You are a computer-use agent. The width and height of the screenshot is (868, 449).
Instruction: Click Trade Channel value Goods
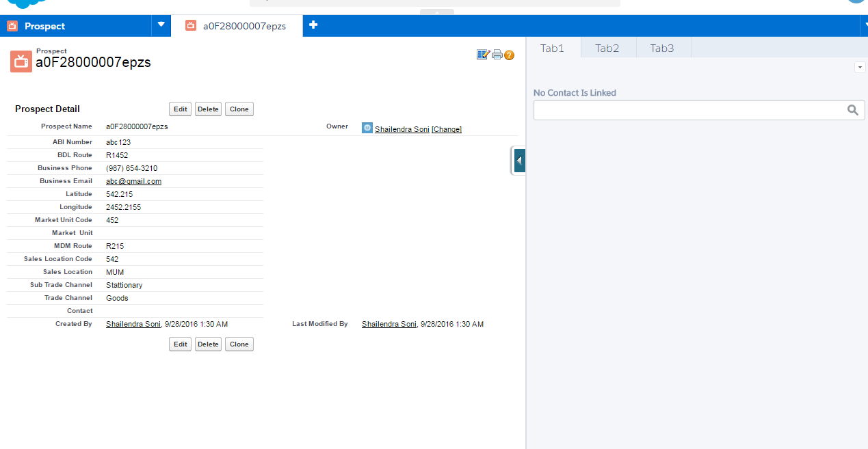pyautogui.click(x=117, y=298)
